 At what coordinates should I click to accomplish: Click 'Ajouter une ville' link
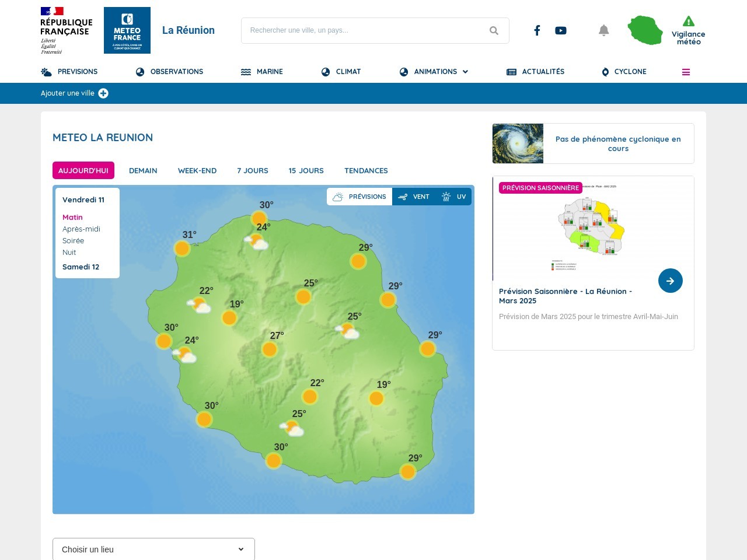[x=68, y=93]
